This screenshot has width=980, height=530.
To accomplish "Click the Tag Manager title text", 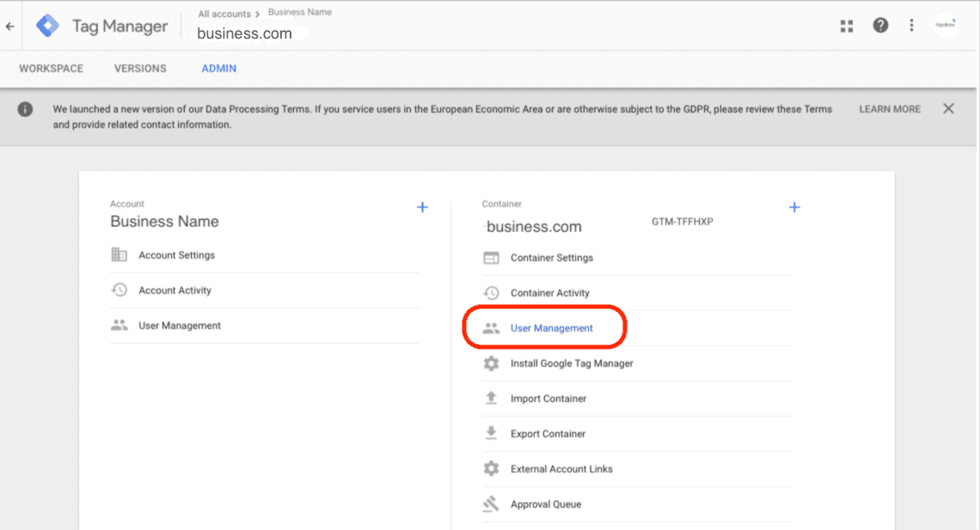I will pyautogui.click(x=120, y=27).
